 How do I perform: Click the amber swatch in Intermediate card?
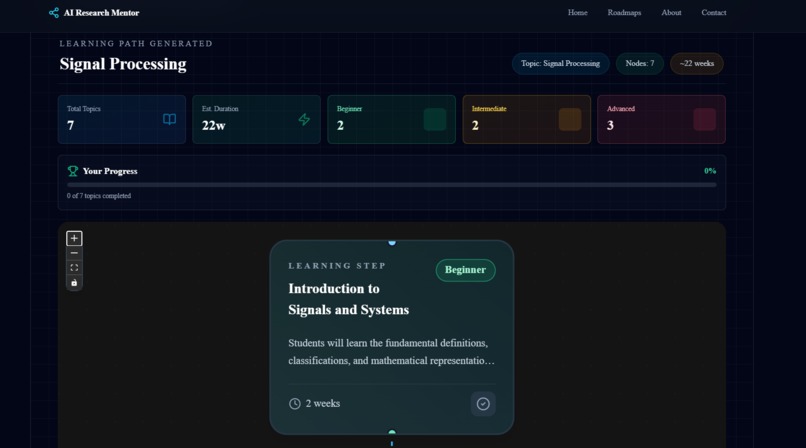click(x=570, y=119)
